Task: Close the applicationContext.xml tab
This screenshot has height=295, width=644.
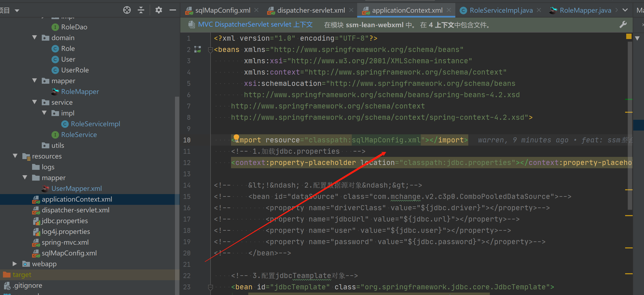Action: [x=449, y=10]
